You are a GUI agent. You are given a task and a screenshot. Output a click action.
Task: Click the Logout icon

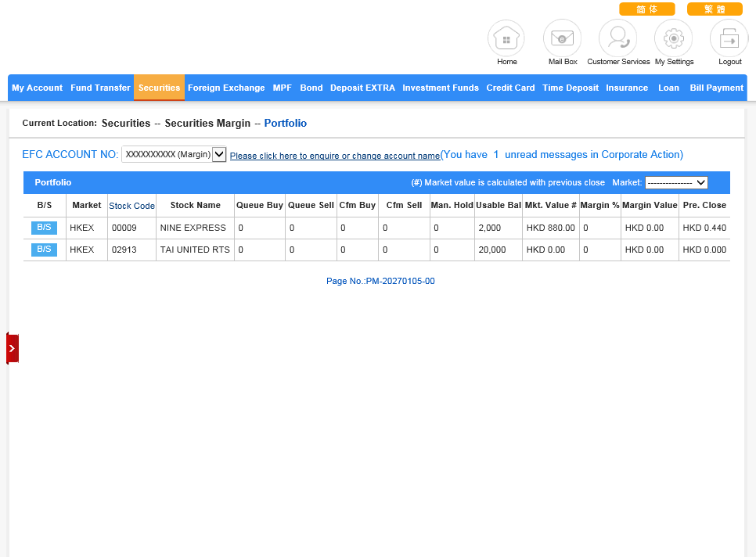(x=729, y=38)
